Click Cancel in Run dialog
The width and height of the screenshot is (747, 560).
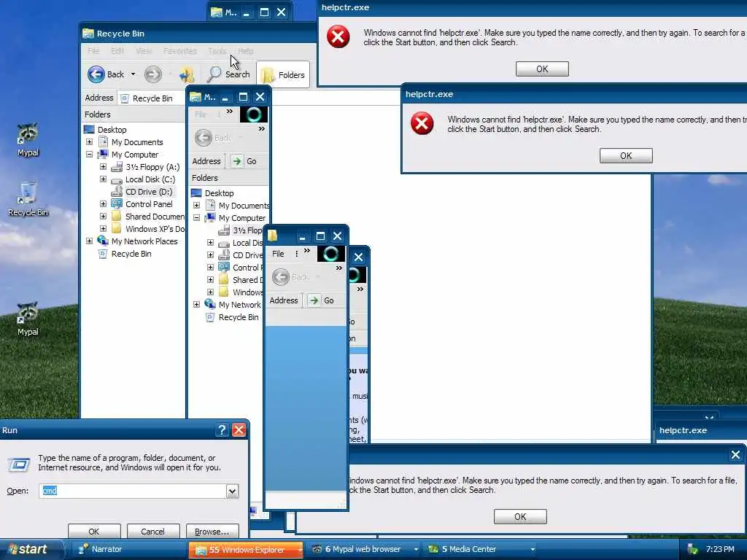152,532
